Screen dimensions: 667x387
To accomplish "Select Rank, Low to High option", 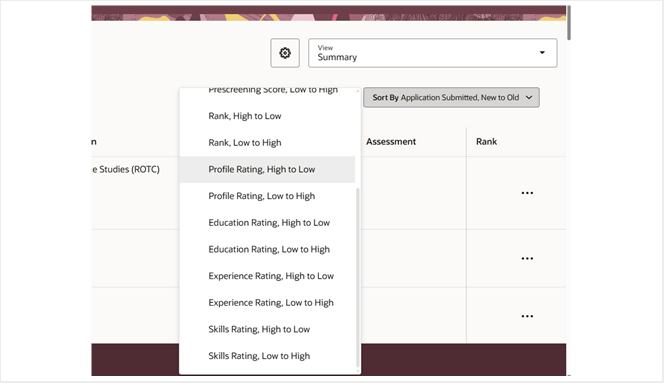I will (268, 143).
